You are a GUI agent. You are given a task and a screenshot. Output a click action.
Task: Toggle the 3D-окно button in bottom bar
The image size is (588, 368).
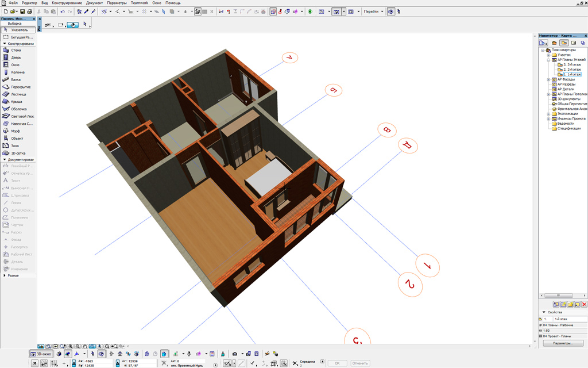[41, 354]
